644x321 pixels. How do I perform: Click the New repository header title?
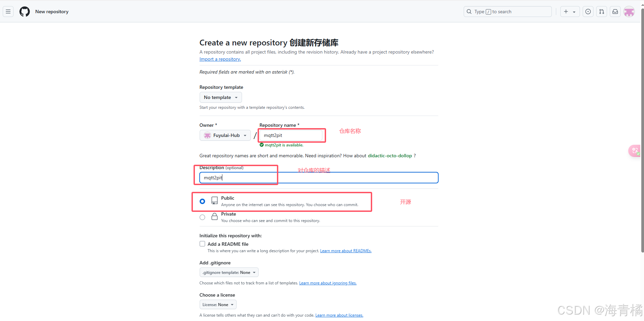point(52,12)
